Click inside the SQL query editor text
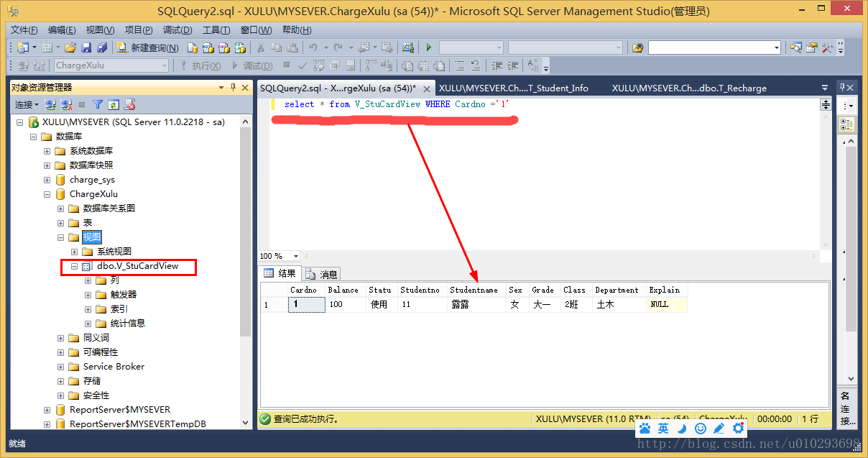This screenshot has height=458, width=868. tap(397, 104)
